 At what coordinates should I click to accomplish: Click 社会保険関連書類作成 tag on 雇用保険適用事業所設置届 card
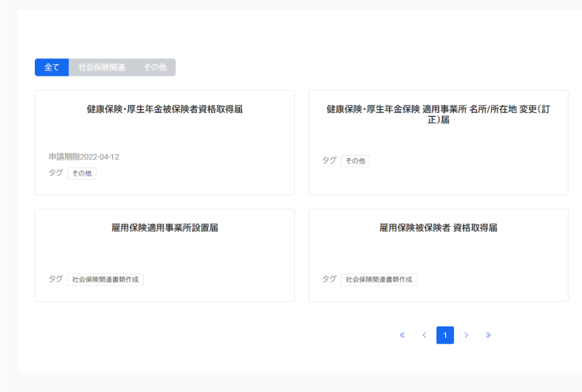click(105, 280)
